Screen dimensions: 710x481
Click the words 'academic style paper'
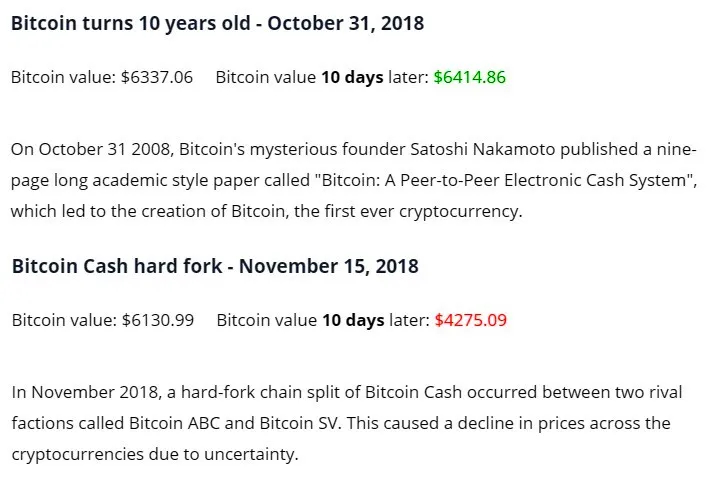(176, 180)
